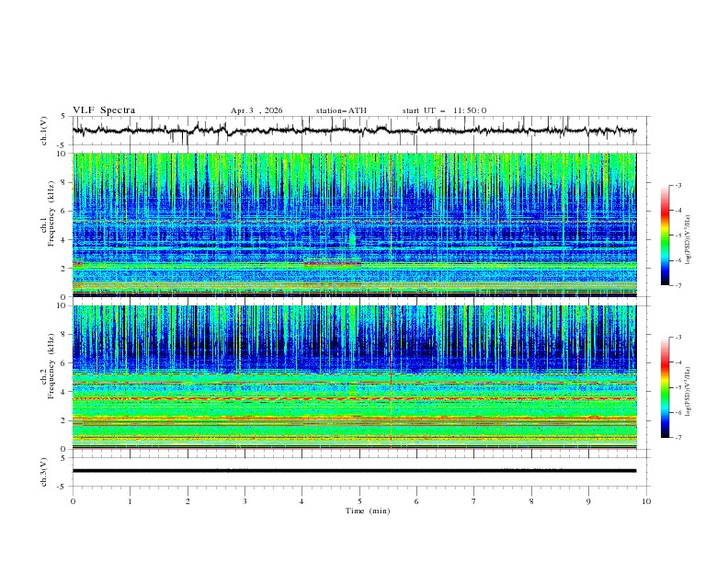Click the 'ch.3(V)' axis label

pos(44,472)
